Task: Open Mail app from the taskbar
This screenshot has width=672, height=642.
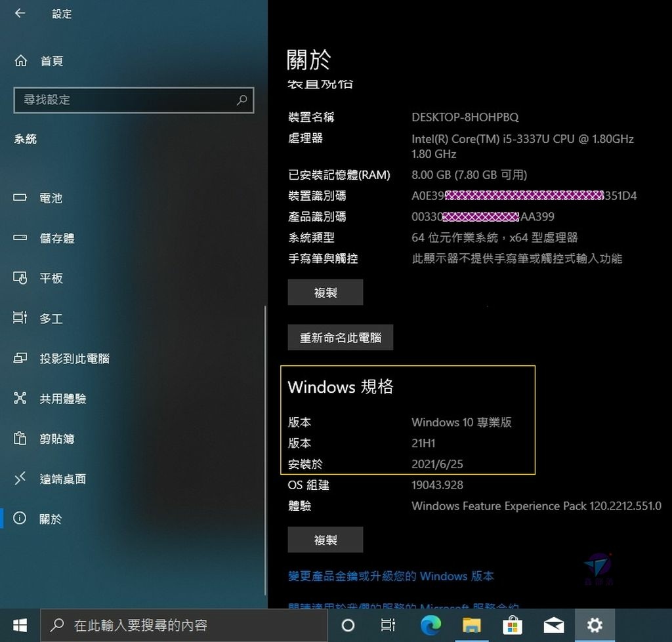Action: (x=554, y=626)
